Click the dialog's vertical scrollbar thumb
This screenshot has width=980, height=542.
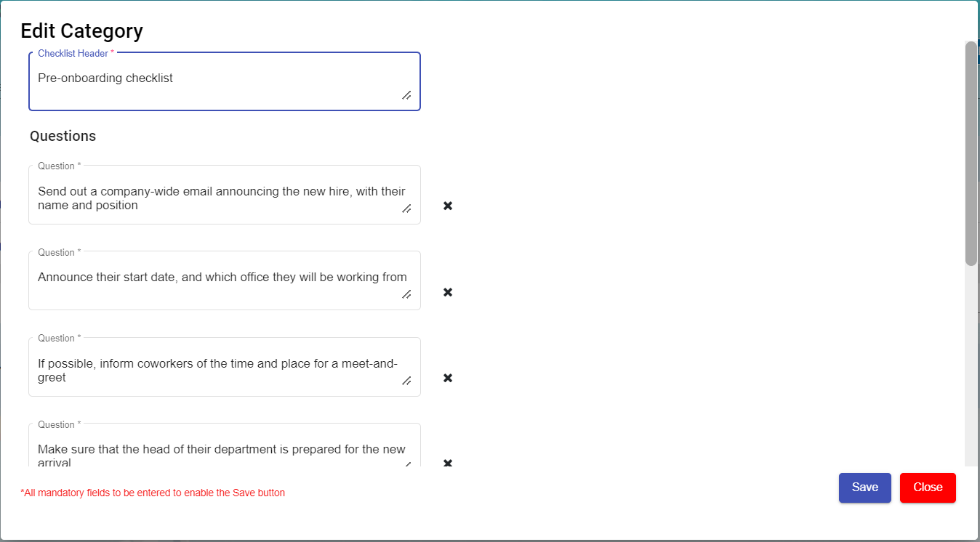pyautogui.click(x=971, y=153)
